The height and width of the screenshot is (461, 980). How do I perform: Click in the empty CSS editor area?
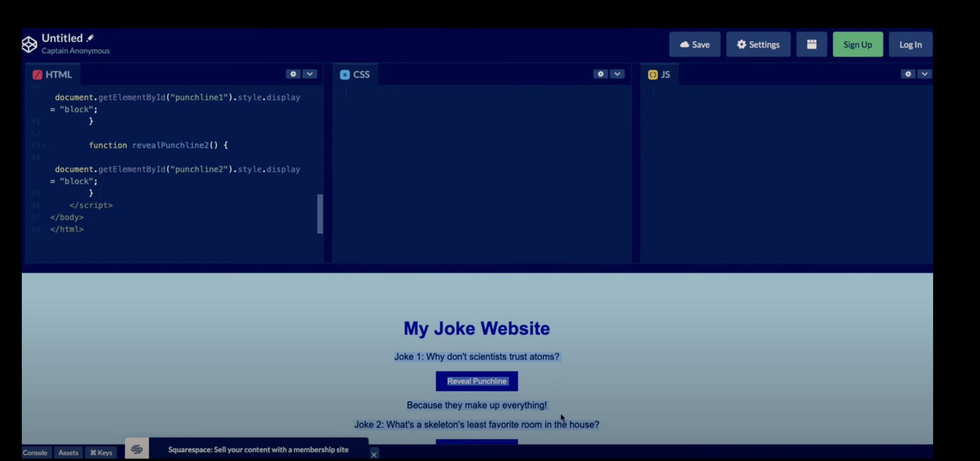pyautogui.click(x=481, y=174)
